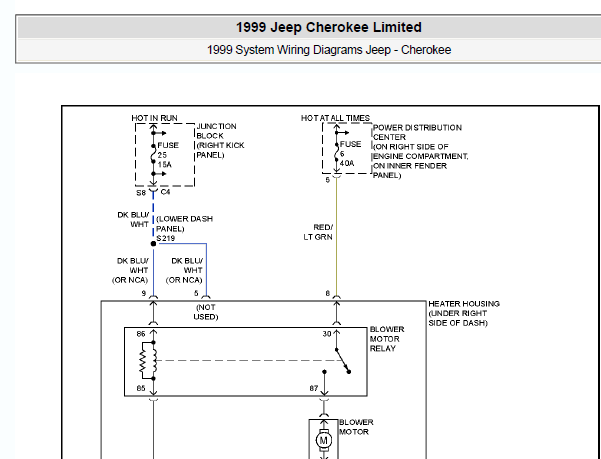Image resolution: width=601 pixels, height=459 pixels.
Task: Click the fuse symbol next to FUSE 25
Action: 153,155
